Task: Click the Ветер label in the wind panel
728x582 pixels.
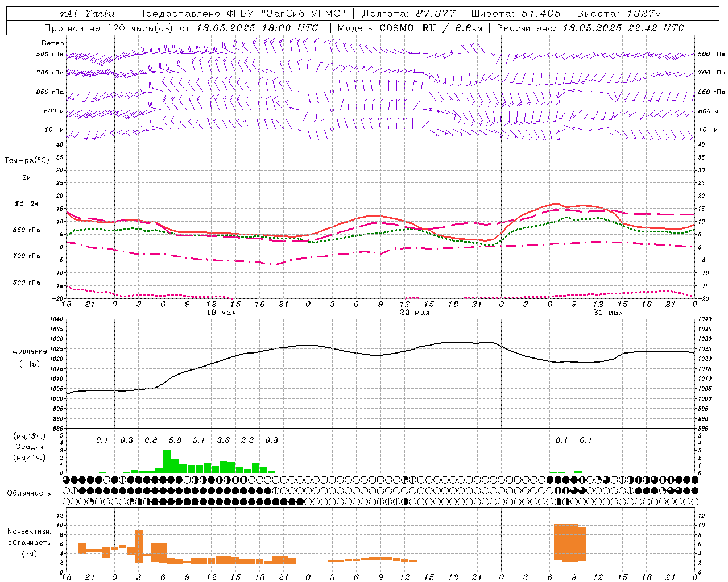Action: coord(53,43)
